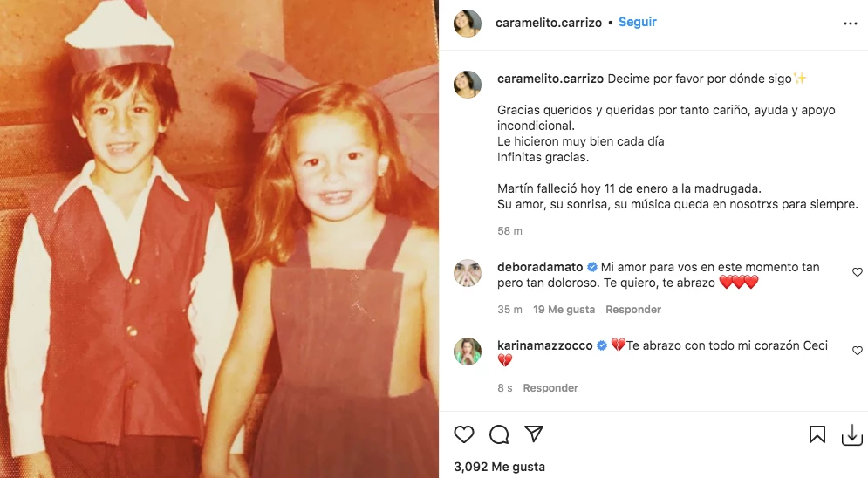Reply to deboradamato's comment

[x=633, y=310]
